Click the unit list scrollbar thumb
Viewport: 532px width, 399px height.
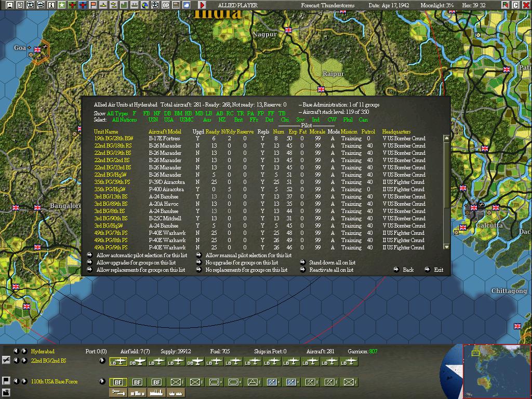[446, 175]
